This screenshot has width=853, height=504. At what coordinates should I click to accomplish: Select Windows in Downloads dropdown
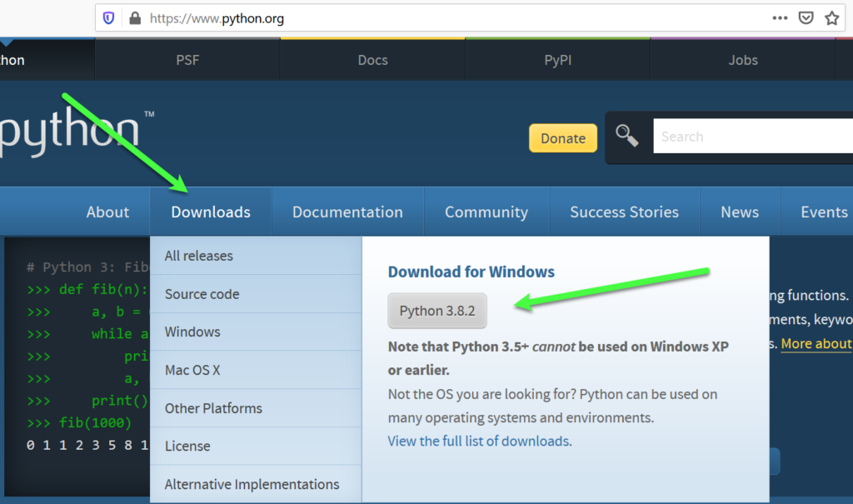point(256,332)
